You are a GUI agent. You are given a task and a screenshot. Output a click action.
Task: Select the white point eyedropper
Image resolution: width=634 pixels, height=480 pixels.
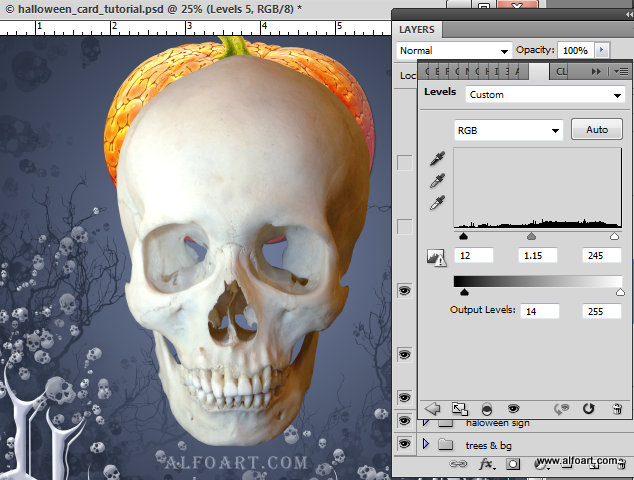436,203
